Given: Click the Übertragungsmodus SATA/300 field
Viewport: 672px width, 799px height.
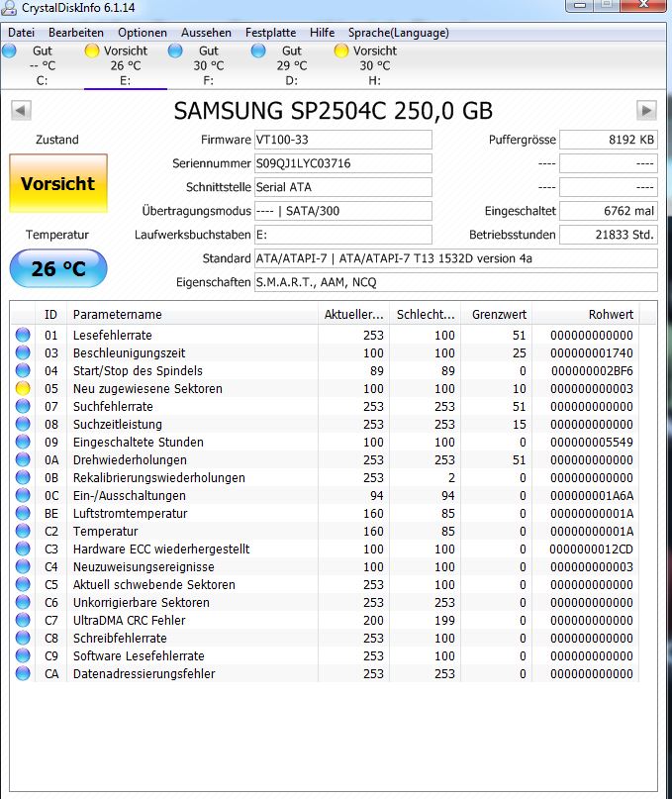Looking at the screenshot, I should click(x=342, y=211).
